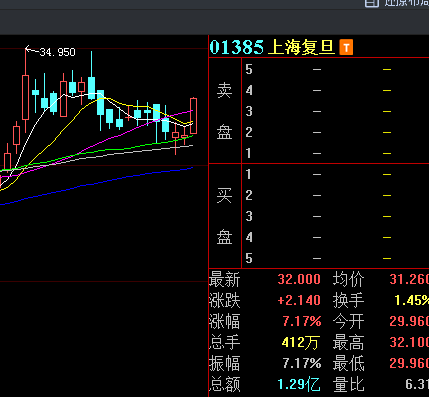The image size is (429, 397).
Task: Click the 量比 volume ratio label
Action: pyautogui.click(x=348, y=384)
